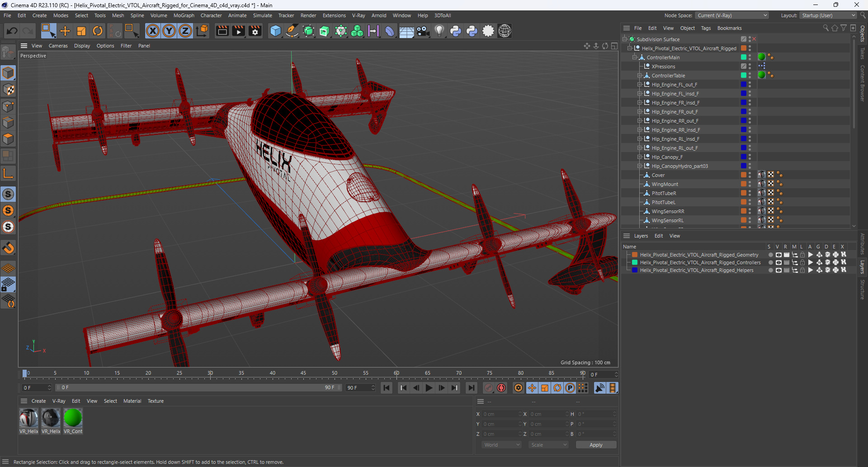The image size is (868, 467).
Task: Click Play Forwards button
Action: click(x=429, y=388)
